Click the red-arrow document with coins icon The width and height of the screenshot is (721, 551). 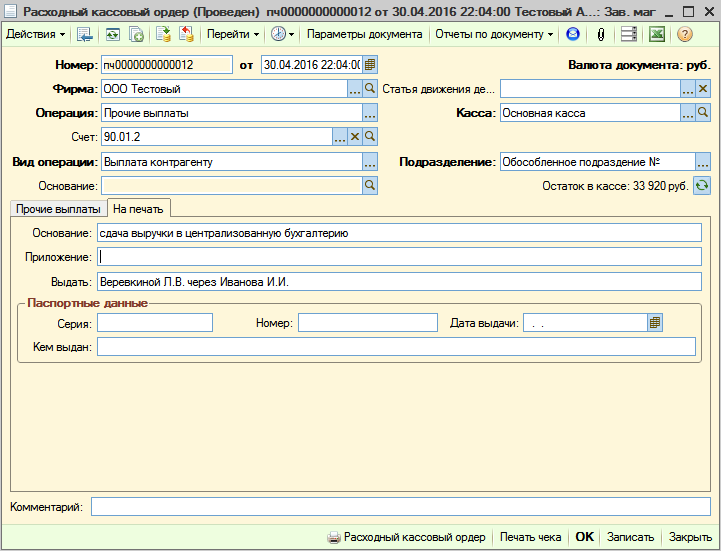pos(186,34)
